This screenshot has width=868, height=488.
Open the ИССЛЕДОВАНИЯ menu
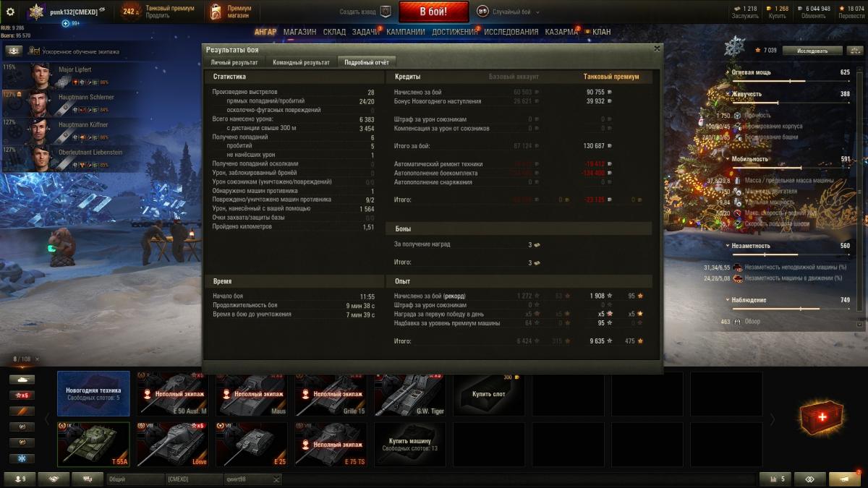(x=511, y=32)
